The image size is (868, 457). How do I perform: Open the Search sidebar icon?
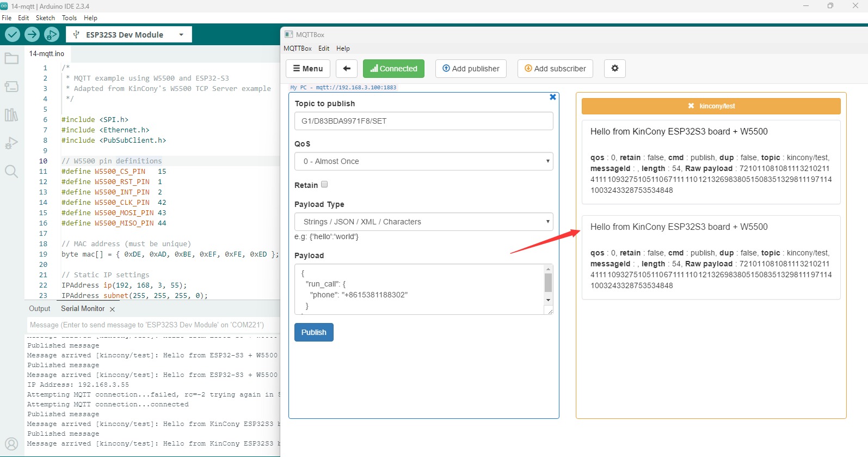[x=11, y=172]
